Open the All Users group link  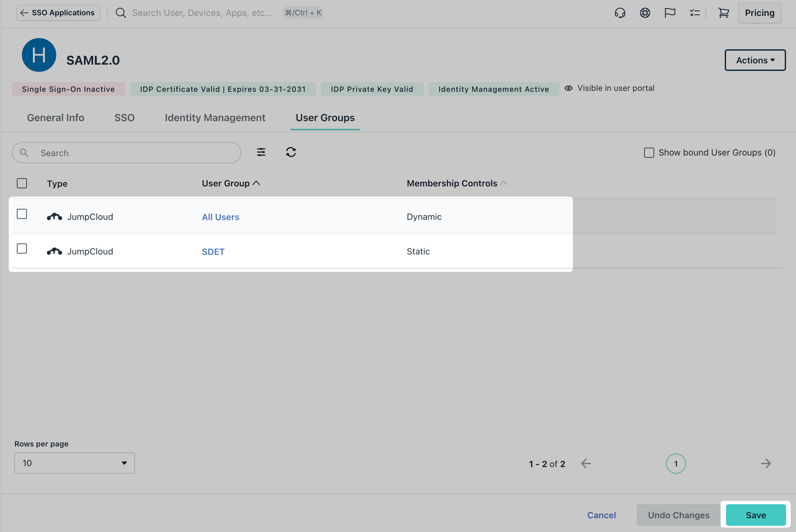pos(220,217)
